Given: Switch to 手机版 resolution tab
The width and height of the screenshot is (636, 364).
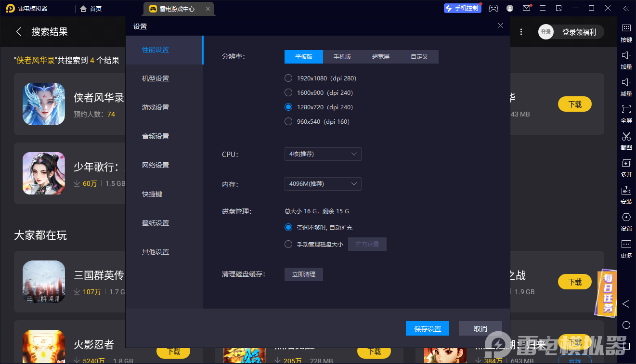Looking at the screenshot, I should click(342, 57).
